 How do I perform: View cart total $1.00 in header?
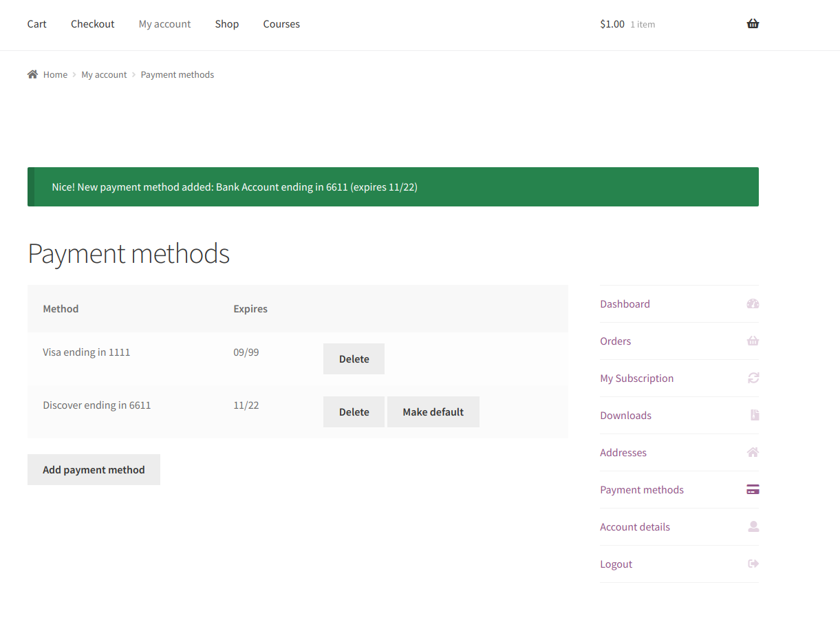tap(612, 24)
